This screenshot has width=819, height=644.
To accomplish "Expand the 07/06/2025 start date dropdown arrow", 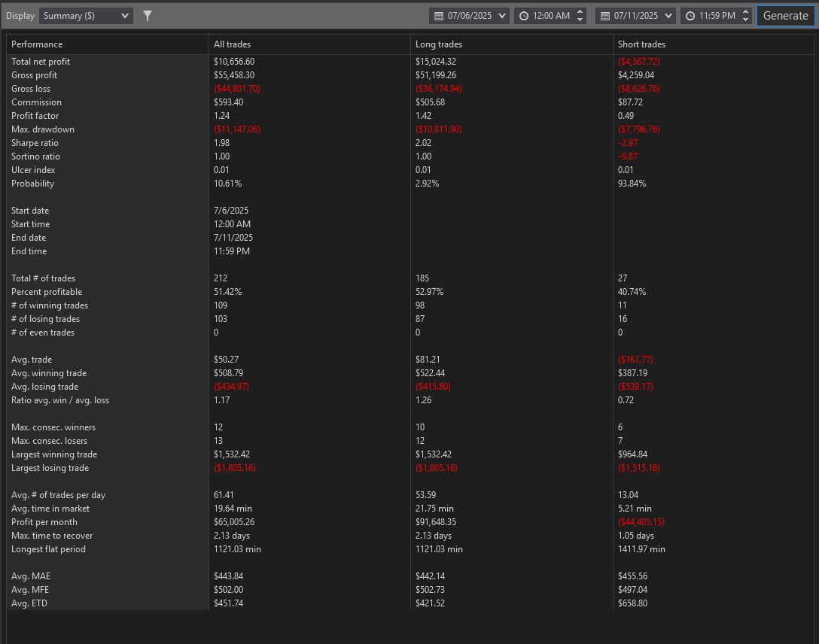I will tap(502, 16).
